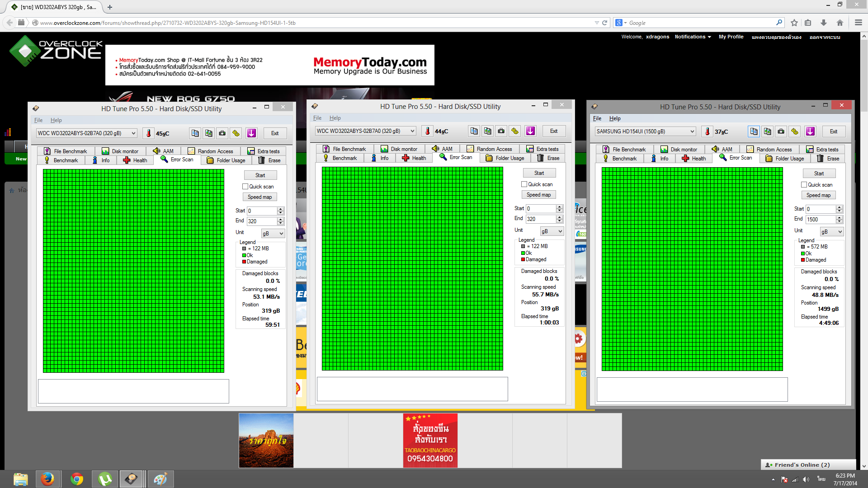This screenshot has height=488, width=868.
Task: Click the copy text icon in Samsung window
Action: click(754, 131)
